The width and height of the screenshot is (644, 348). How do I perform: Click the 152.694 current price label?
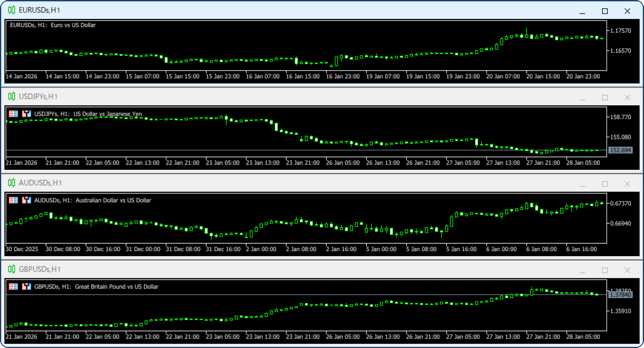620,151
